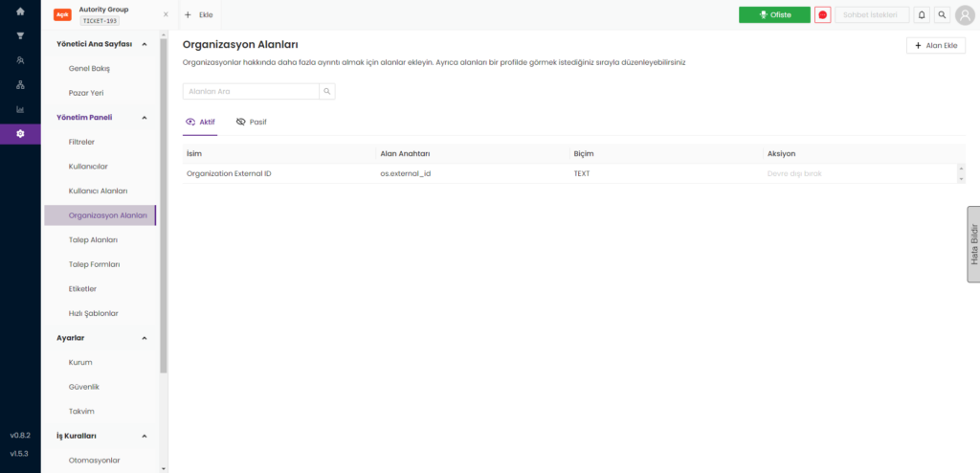Open the user profile avatar
980x473 pixels.
[966, 15]
